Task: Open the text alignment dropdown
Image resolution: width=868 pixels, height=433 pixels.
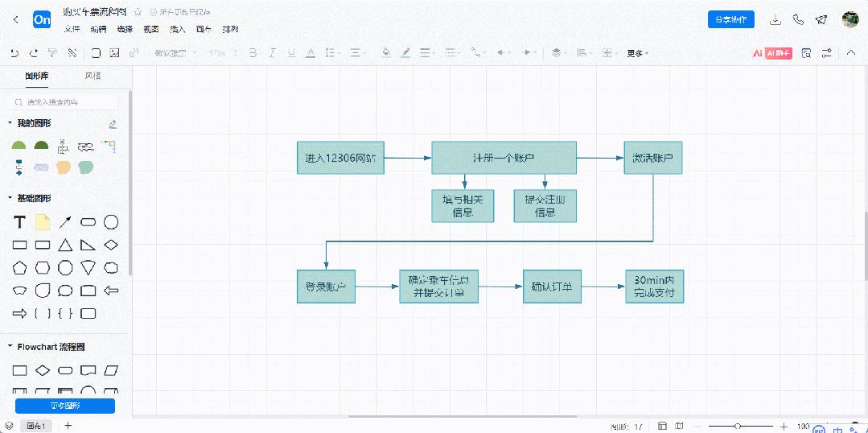Action: click(357, 53)
